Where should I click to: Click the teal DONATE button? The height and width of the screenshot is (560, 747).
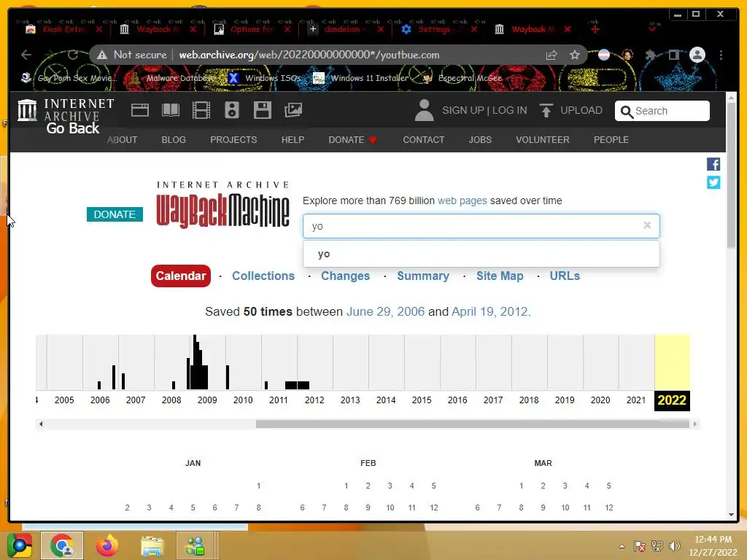pyautogui.click(x=115, y=214)
